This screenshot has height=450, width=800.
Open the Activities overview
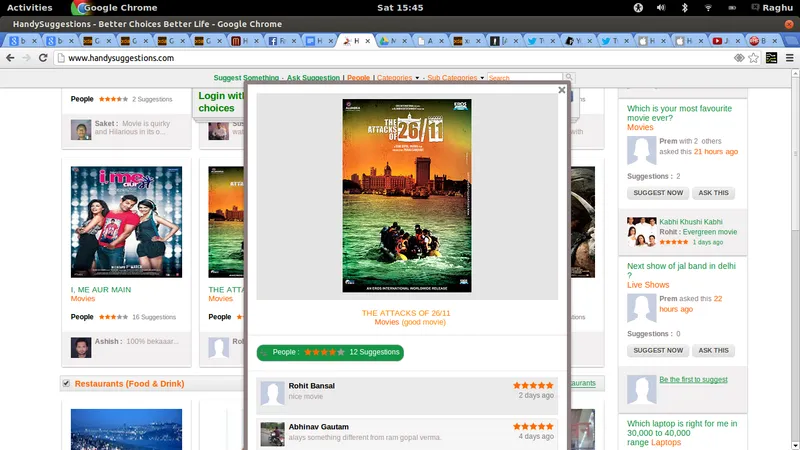(30, 8)
